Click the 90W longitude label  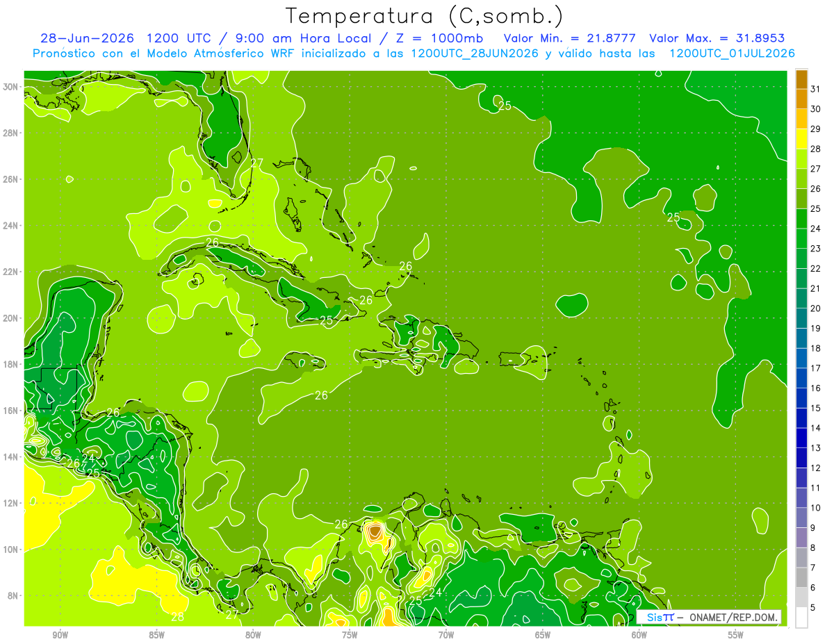[x=60, y=635]
